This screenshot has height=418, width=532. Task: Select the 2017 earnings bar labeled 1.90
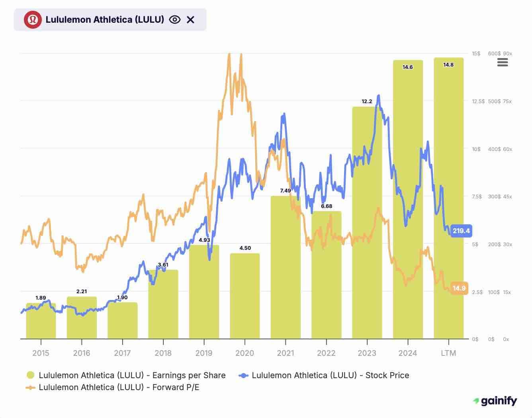[x=123, y=320]
